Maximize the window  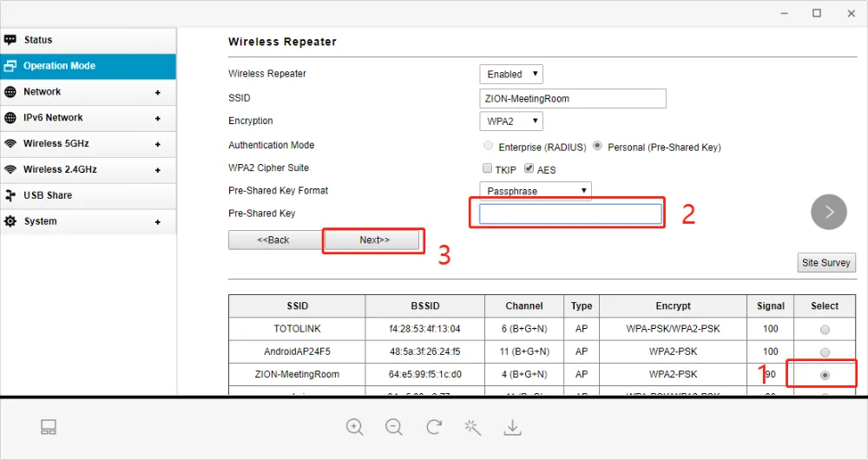pos(817,13)
